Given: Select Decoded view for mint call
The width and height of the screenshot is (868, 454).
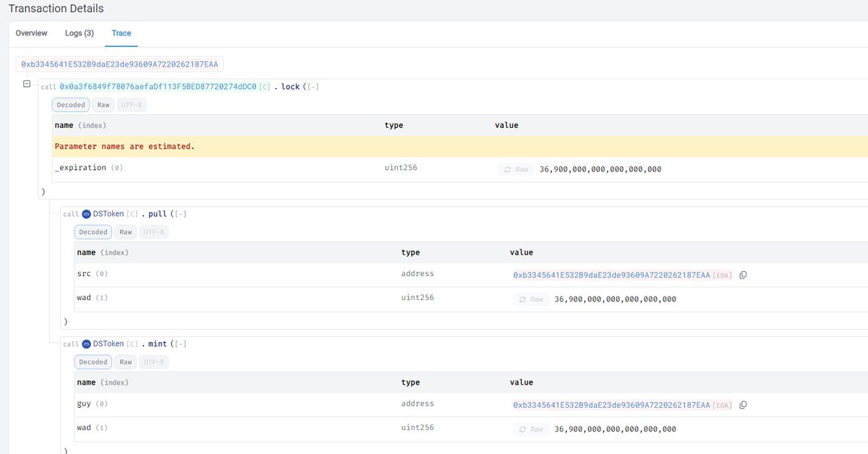Looking at the screenshot, I should tap(93, 361).
